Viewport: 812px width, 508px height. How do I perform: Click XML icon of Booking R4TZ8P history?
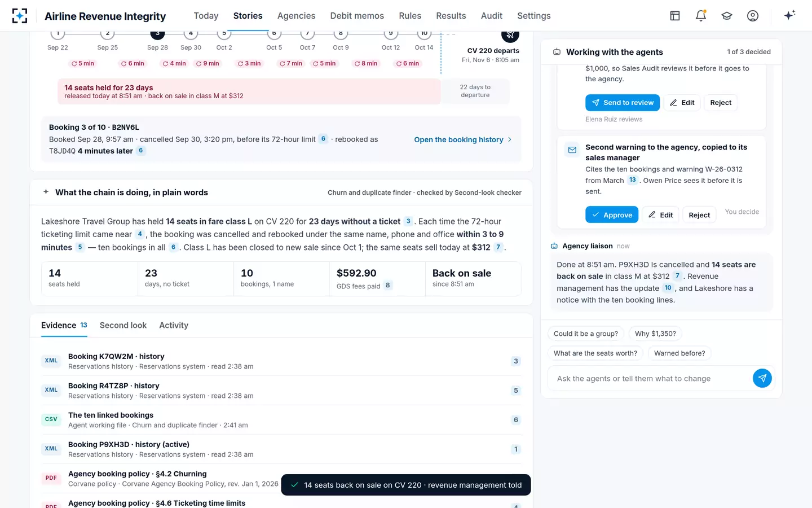click(x=51, y=390)
